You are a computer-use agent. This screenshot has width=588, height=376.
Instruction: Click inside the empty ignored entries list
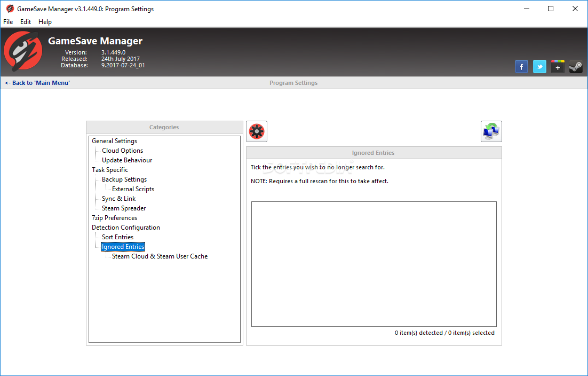(374, 264)
